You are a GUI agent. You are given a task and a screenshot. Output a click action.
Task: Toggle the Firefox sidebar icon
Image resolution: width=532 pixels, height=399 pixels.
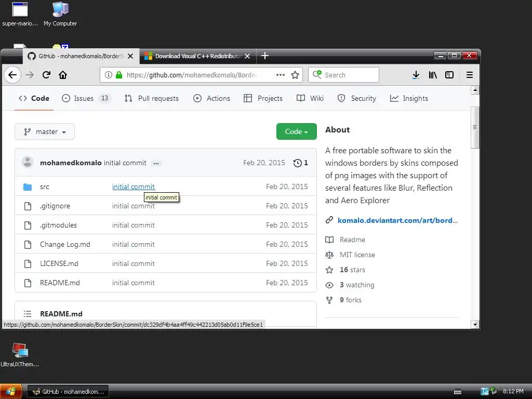click(449, 75)
